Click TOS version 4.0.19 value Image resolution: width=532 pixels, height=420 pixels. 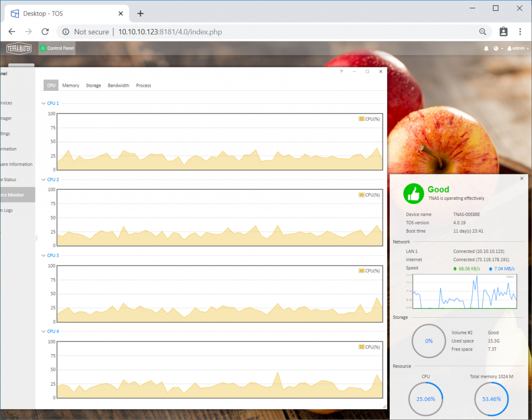click(x=459, y=223)
